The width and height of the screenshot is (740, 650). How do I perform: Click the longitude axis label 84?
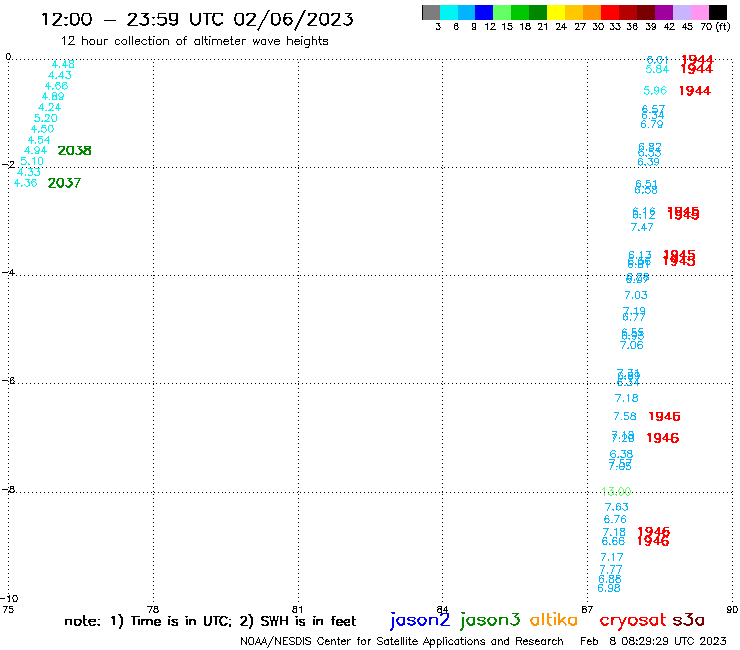tap(442, 609)
